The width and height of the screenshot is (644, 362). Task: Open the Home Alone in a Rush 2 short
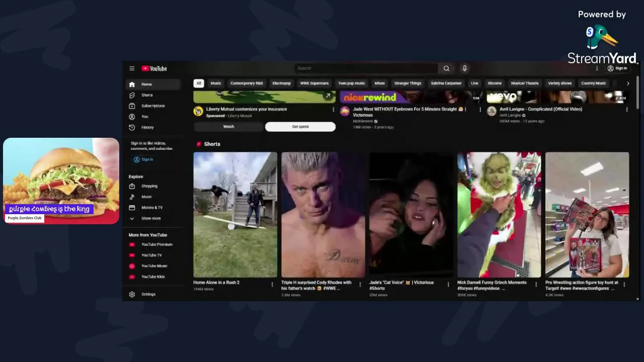pyautogui.click(x=235, y=215)
